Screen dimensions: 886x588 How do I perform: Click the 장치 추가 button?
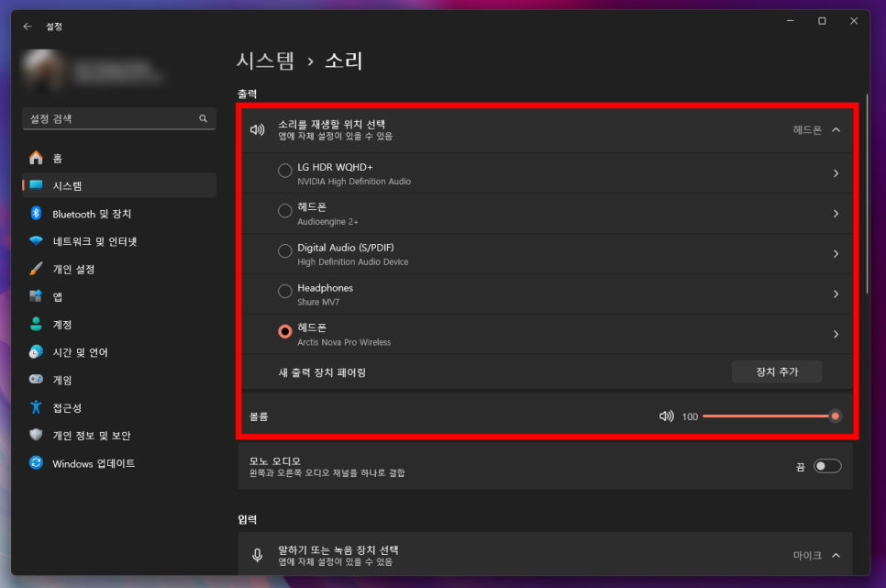click(x=777, y=372)
